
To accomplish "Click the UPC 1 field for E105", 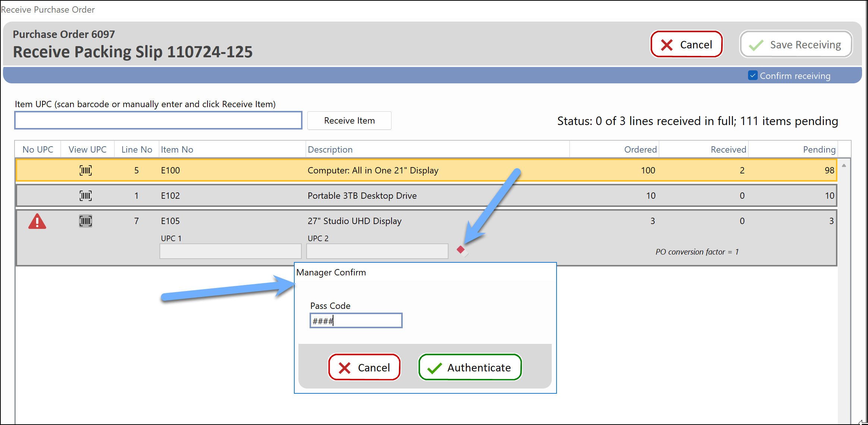I will [230, 251].
